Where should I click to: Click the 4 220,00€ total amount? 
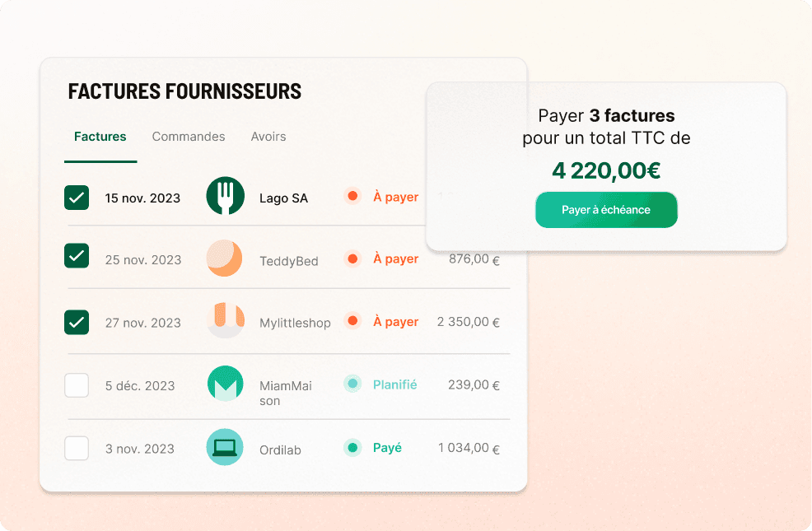click(x=605, y=170)
